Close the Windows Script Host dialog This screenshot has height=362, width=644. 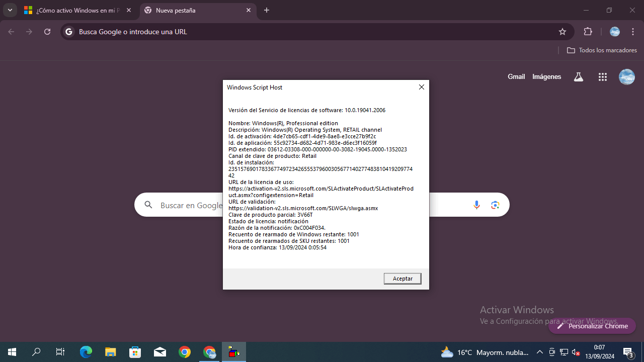422,87
